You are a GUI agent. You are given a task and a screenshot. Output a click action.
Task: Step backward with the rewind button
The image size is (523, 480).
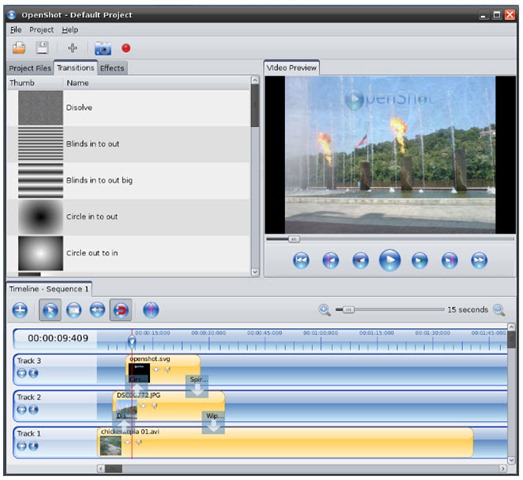360,260
